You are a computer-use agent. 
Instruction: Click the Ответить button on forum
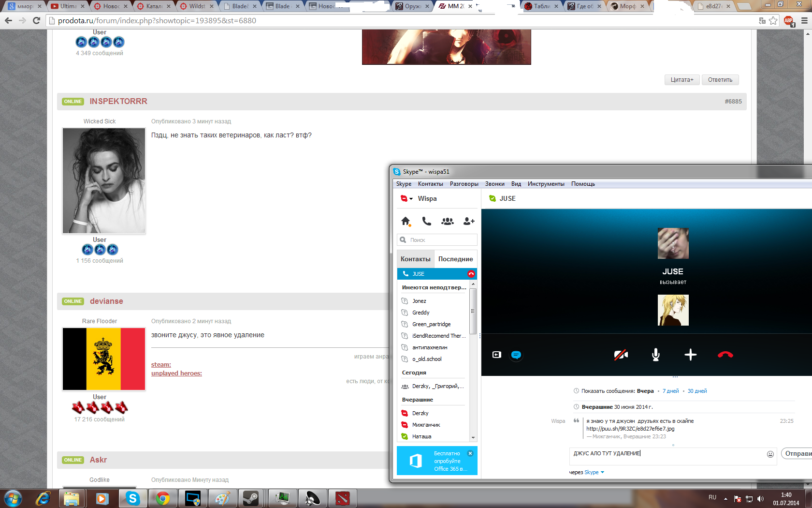(x=720, y=80)
